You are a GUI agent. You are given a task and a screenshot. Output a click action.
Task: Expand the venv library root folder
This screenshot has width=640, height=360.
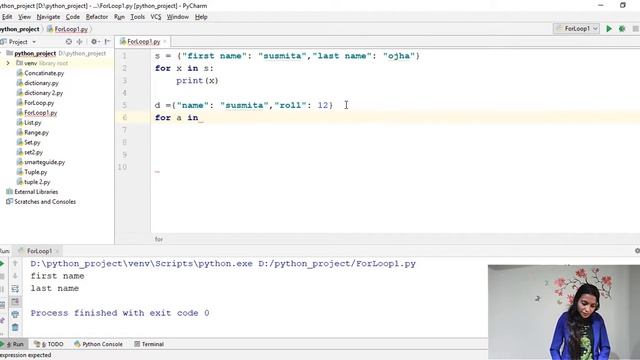click(8, 63)
